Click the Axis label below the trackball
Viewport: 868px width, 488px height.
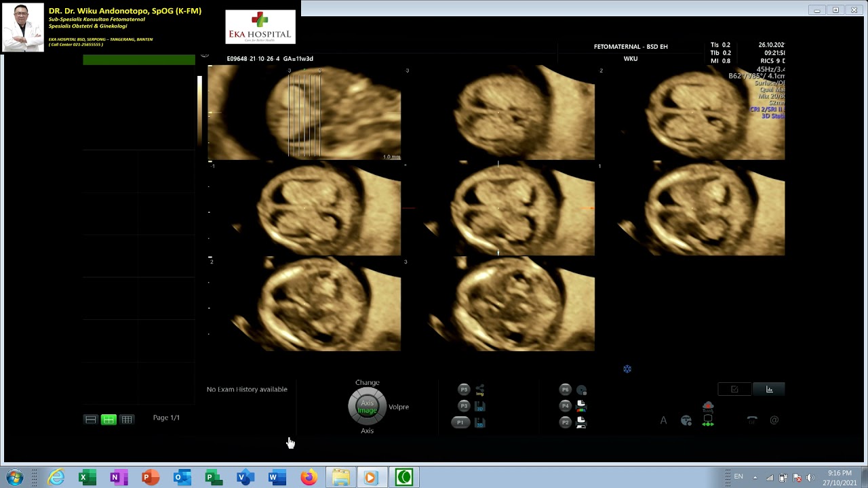click(367, 430)
